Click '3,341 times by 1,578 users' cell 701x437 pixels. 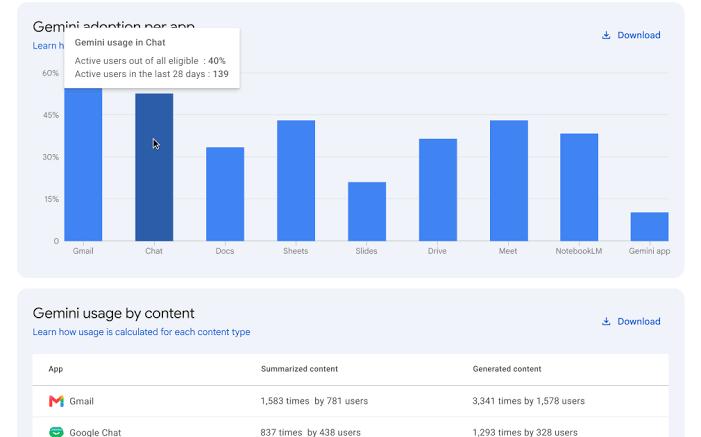[528, 401]
